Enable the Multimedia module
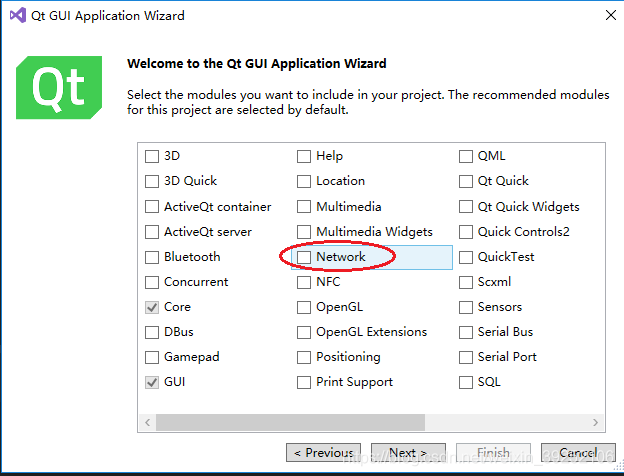 [304, 207]
